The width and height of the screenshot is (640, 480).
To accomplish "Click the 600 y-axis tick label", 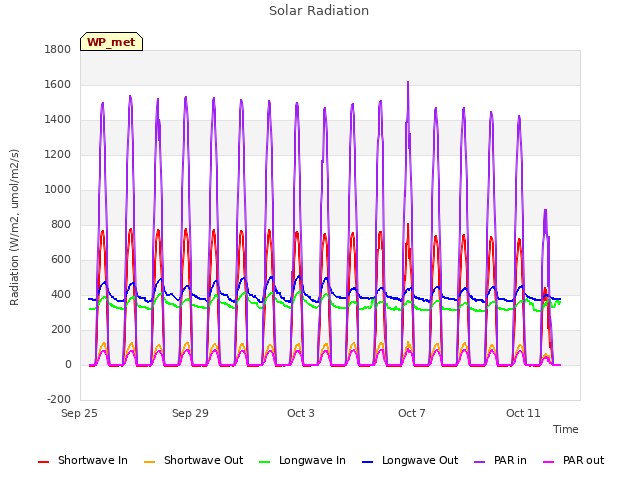I will [61, 260].
